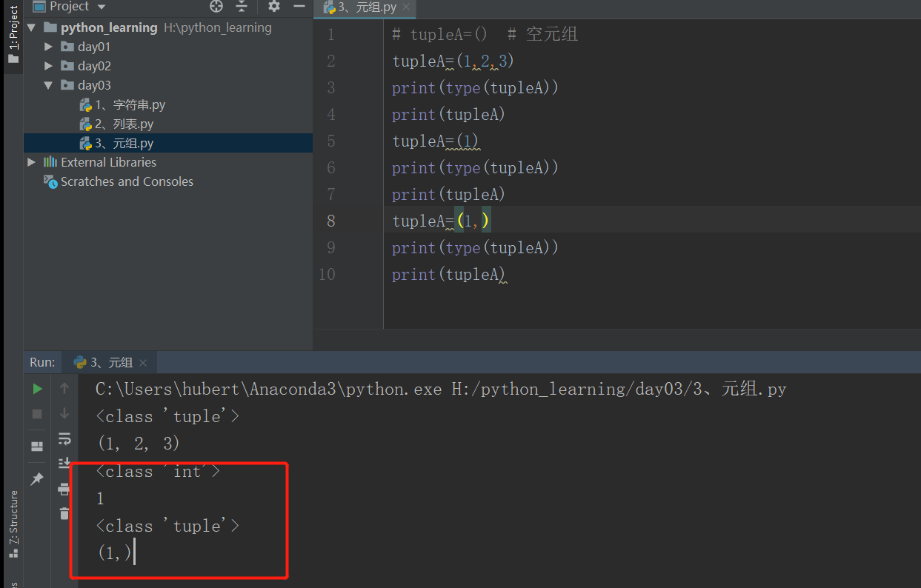Hide the Project panel with minus icon
921x588 pixels.
299,7
